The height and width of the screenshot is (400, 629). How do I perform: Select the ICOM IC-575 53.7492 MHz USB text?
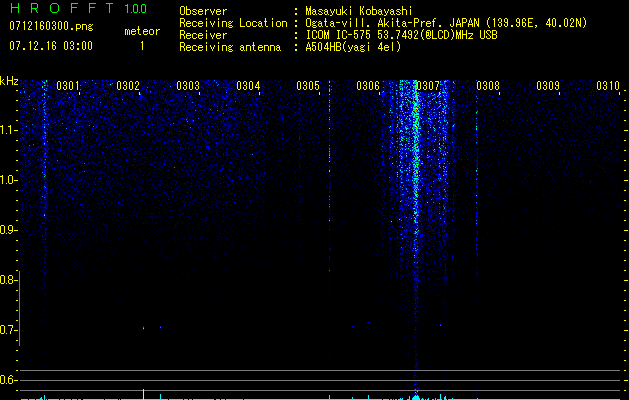click(x=402, y=35)
